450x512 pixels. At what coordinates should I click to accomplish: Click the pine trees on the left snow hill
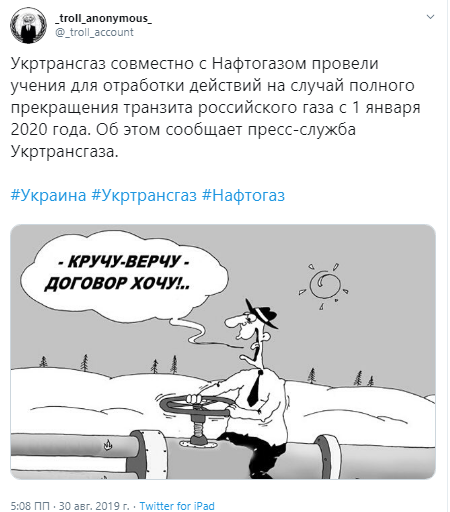point(63,362)
